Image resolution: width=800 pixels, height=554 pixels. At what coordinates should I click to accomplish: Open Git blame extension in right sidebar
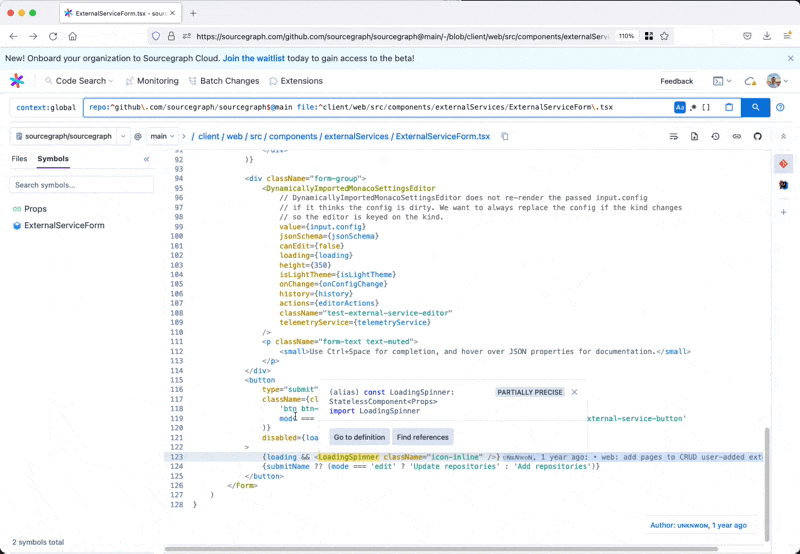coord(783,164)
